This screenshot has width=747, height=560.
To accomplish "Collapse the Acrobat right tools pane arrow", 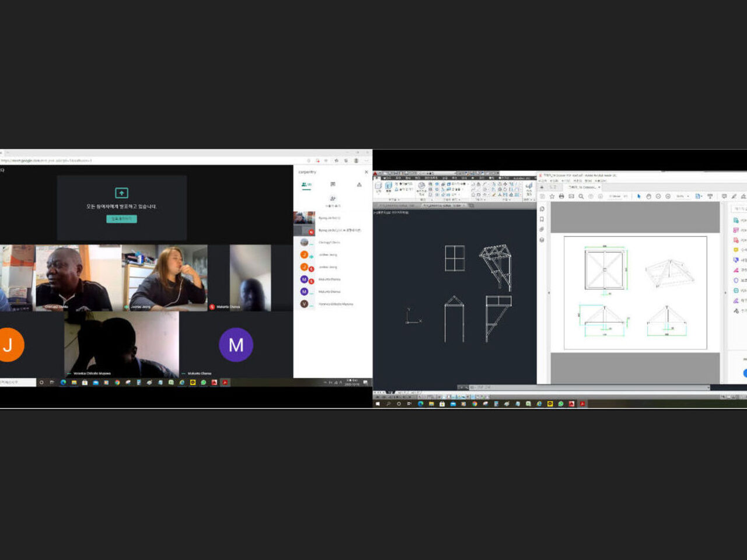I will 725,292.
